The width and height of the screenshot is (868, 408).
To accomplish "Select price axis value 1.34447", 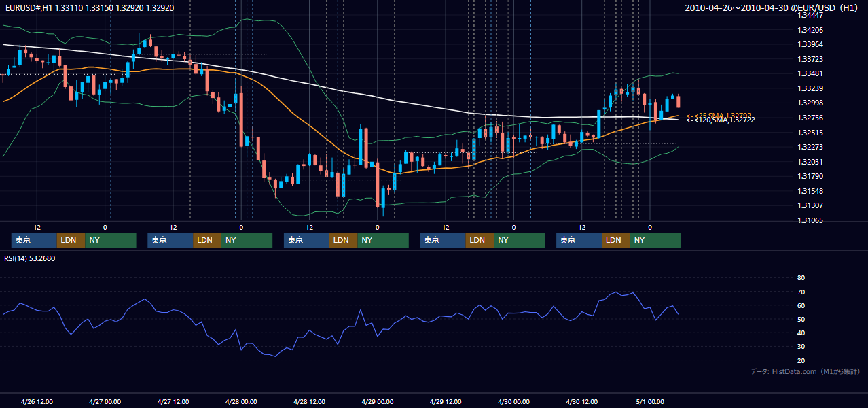I will (x=810, y=15).
